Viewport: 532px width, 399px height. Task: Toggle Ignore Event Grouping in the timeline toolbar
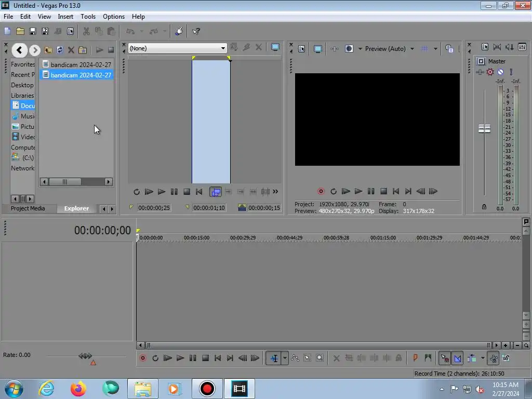point(506,358)
